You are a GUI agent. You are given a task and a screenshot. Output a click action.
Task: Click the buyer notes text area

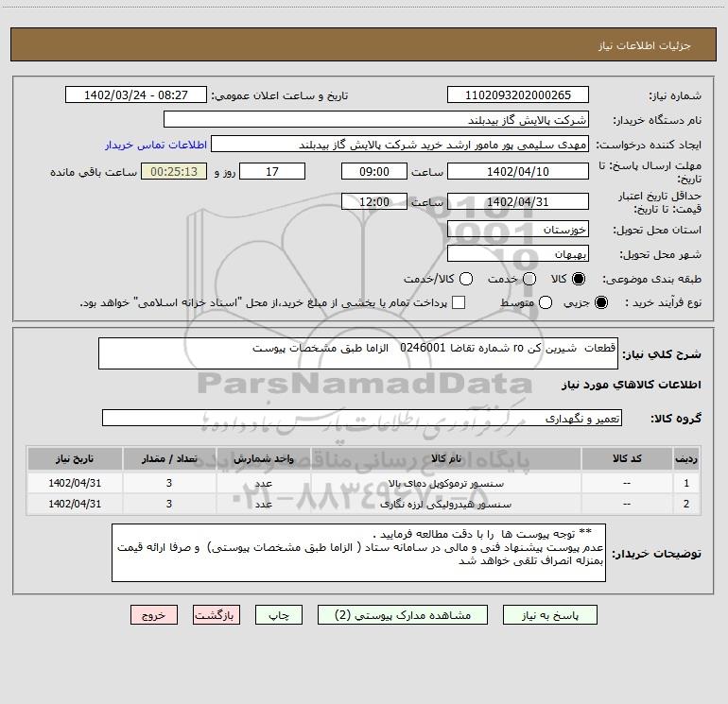[358, 553]
